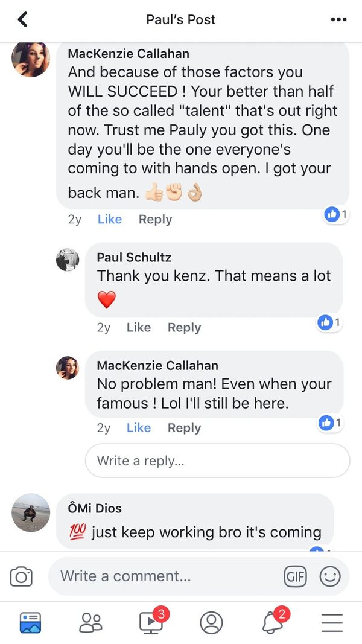Go back using the back arrow
Image resolution: width=362 pixels, height=644 pixels.
coord(23,19)
